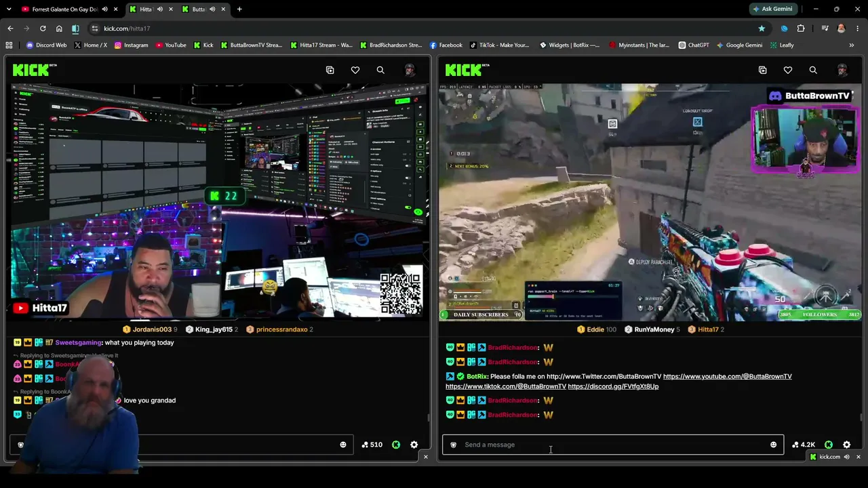Open the Google Gemini bookmark
Image resolution: width=868 pixels, height=488 pixels.
739,45
